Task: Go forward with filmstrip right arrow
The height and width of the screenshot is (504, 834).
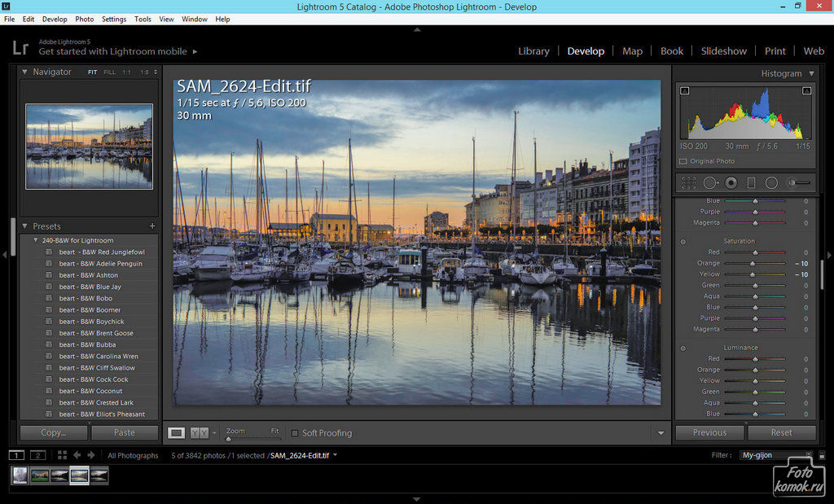Action: [91, 455]
